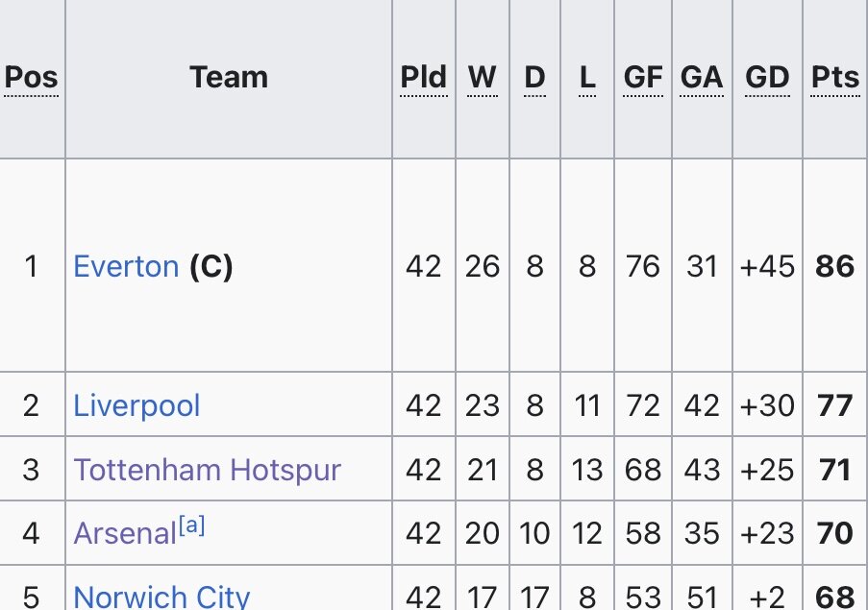Click the Pts column header abbreviation
Viewport: 868px width, 610px height.
pos(835,77)
